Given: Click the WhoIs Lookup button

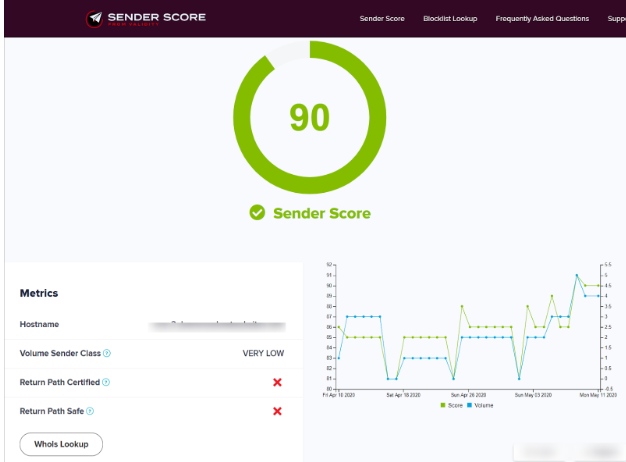Looking at the screenshot, I should (x=61, y=444).
